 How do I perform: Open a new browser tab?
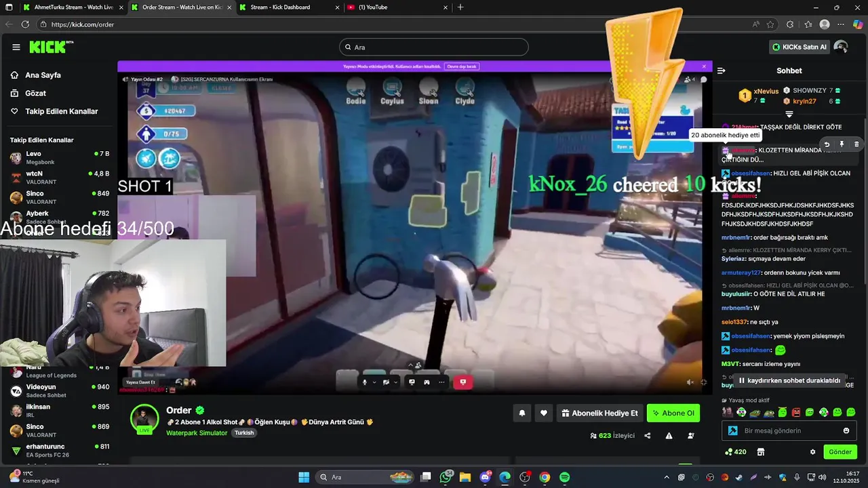[460, 7]
